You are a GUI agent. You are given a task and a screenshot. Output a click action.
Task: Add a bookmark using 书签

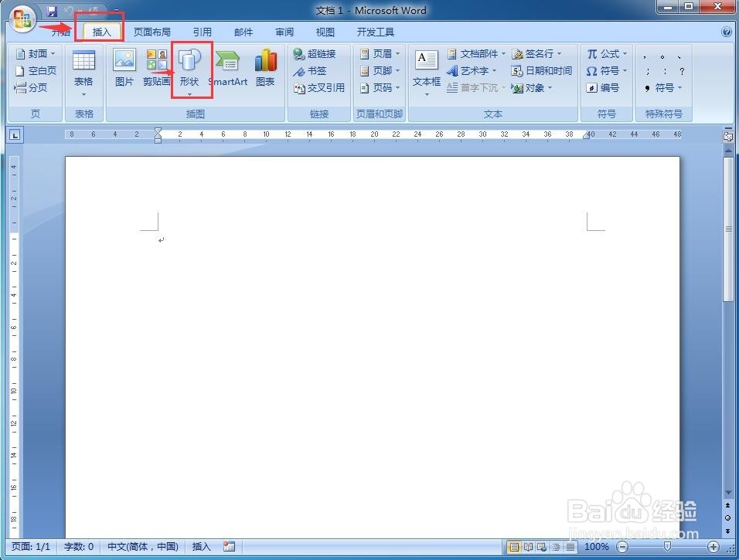tap(310, 71)
